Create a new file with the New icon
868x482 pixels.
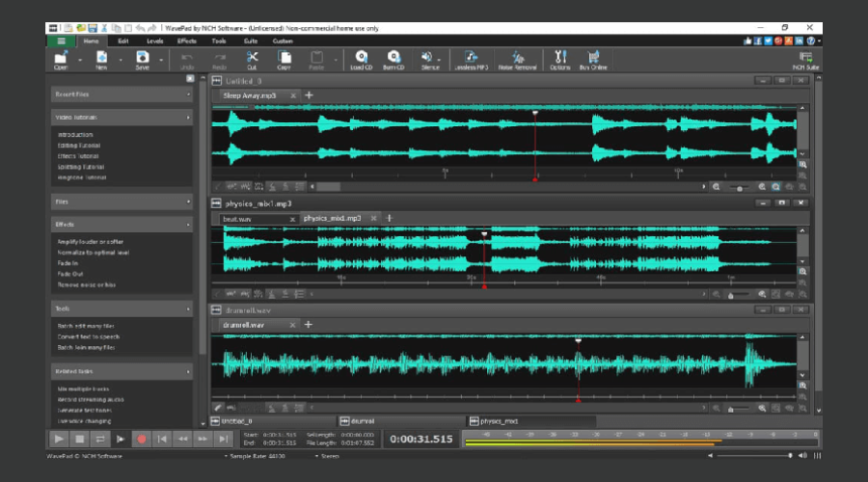[102, 60]
